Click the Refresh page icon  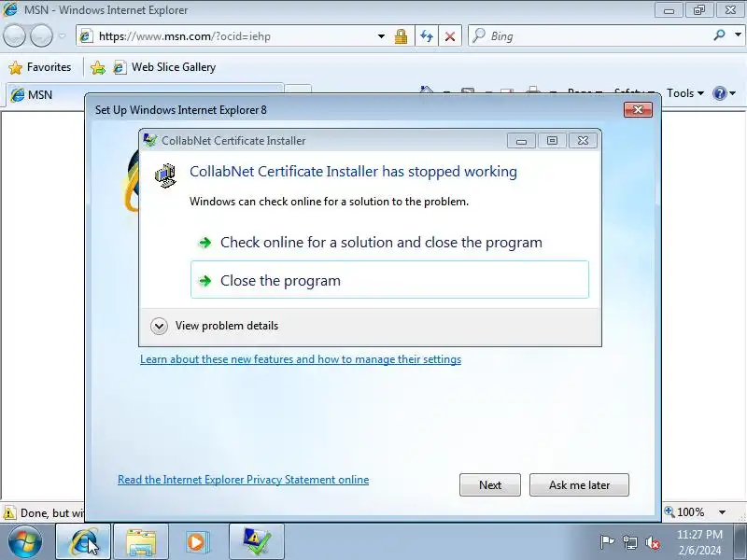pos(427,36)
